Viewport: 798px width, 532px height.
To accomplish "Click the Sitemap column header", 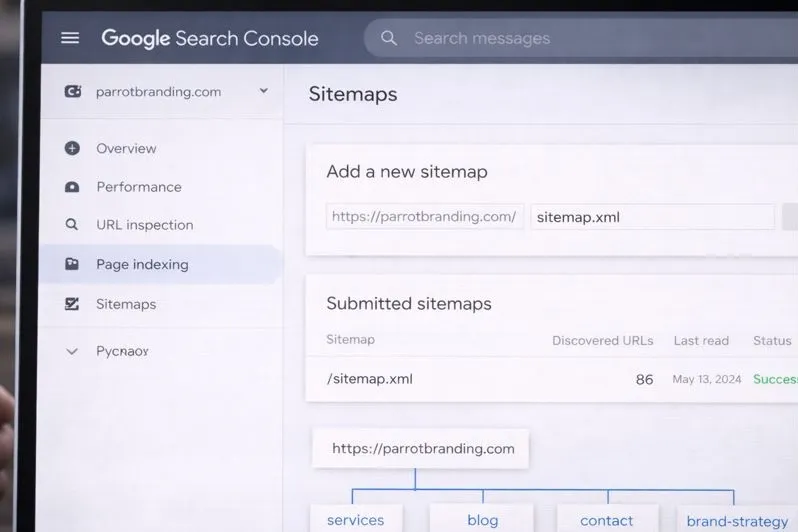I will [x=351, y=340].
